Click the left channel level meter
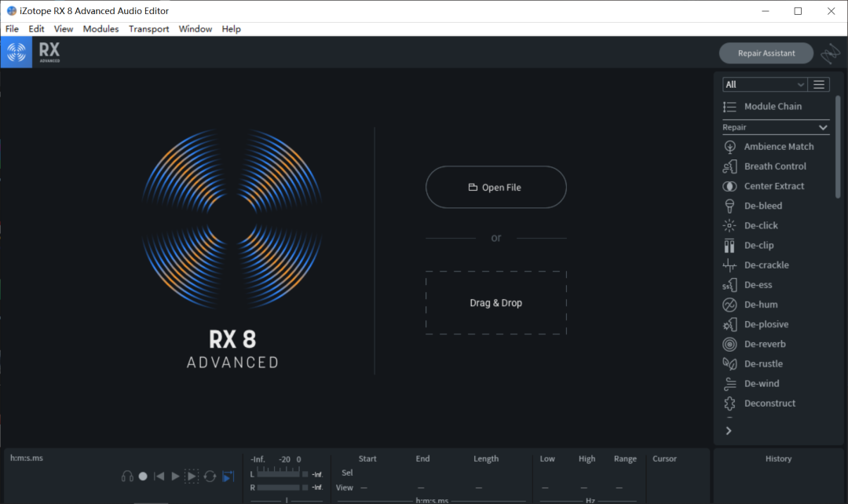 click(x=279, y=474)
